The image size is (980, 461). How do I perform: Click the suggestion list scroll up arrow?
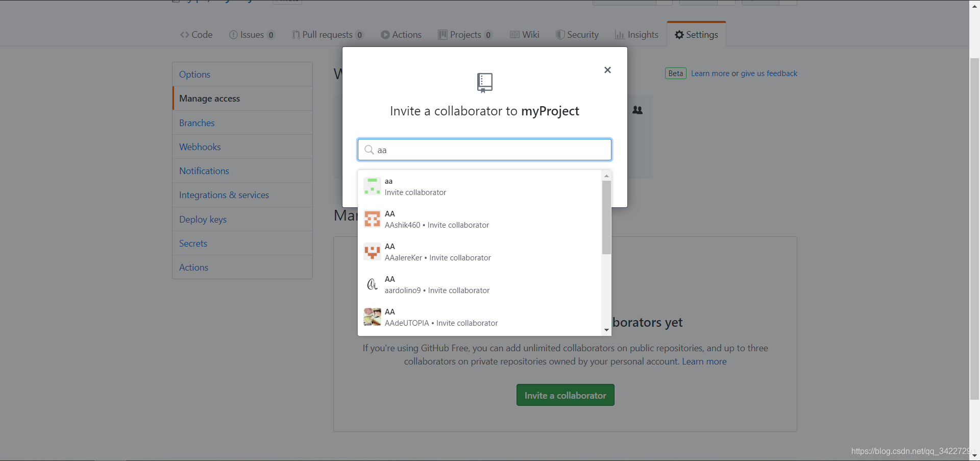tap(606, 176)
